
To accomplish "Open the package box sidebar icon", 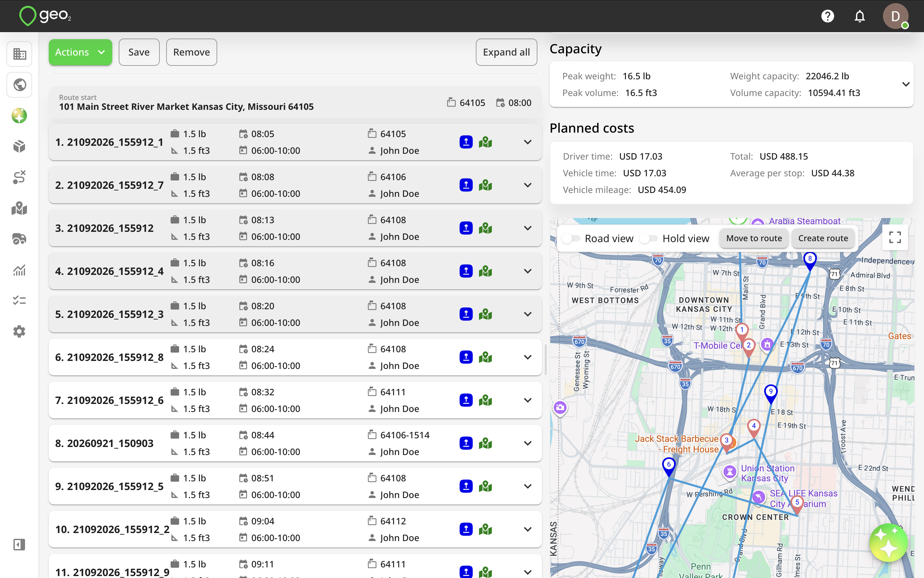I will click(19, 146).
